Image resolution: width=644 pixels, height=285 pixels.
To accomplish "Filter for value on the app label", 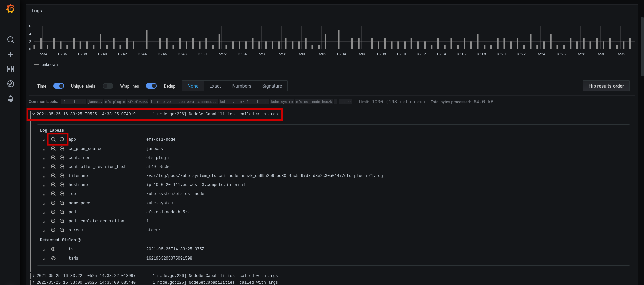I will (53, 139).
